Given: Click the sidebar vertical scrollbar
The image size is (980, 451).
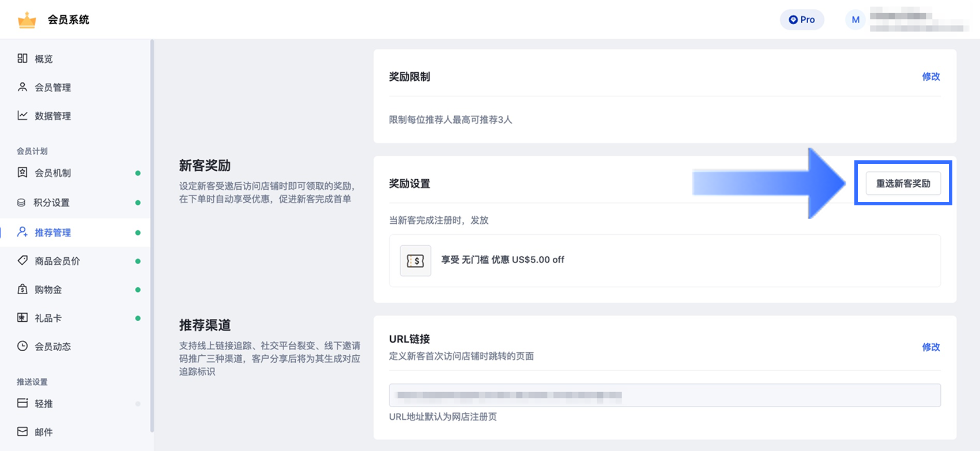Looking at the screenshot, I should tap(152, 235).
